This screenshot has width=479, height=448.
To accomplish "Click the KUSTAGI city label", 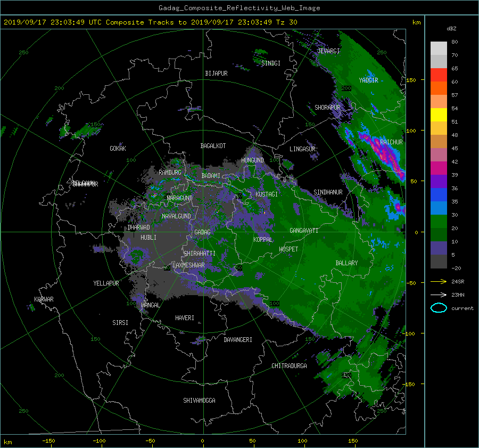I will (x=267, y=194).
